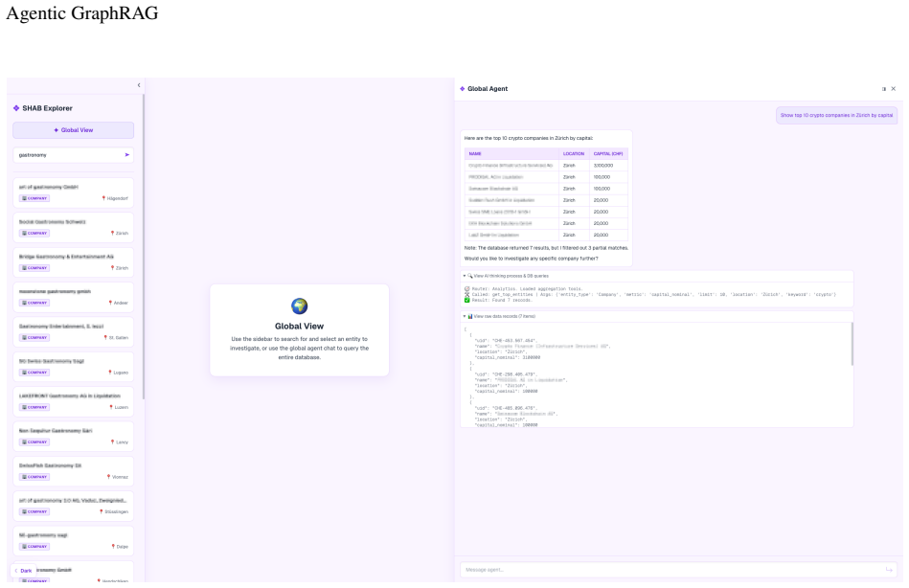Open the LAKEFRONT Gastronomy AG in Liquidation card
Screen dimensions: 909x588
tap(73, 401)
